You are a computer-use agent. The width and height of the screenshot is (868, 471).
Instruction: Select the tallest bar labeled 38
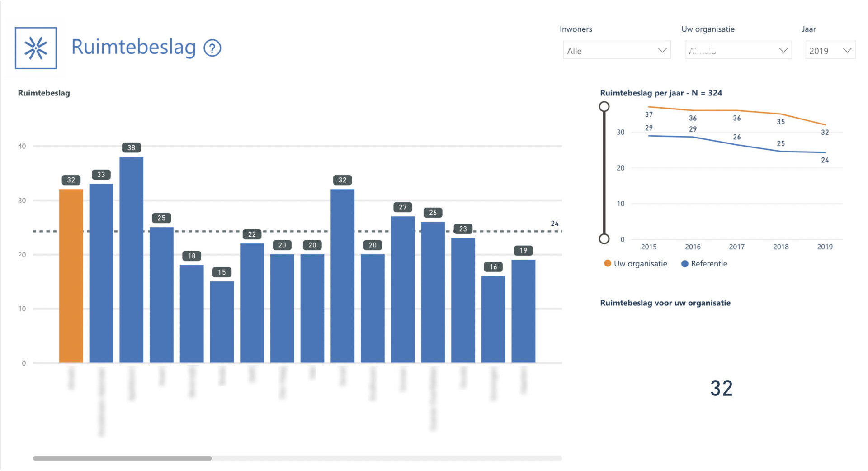pos(131,260)
